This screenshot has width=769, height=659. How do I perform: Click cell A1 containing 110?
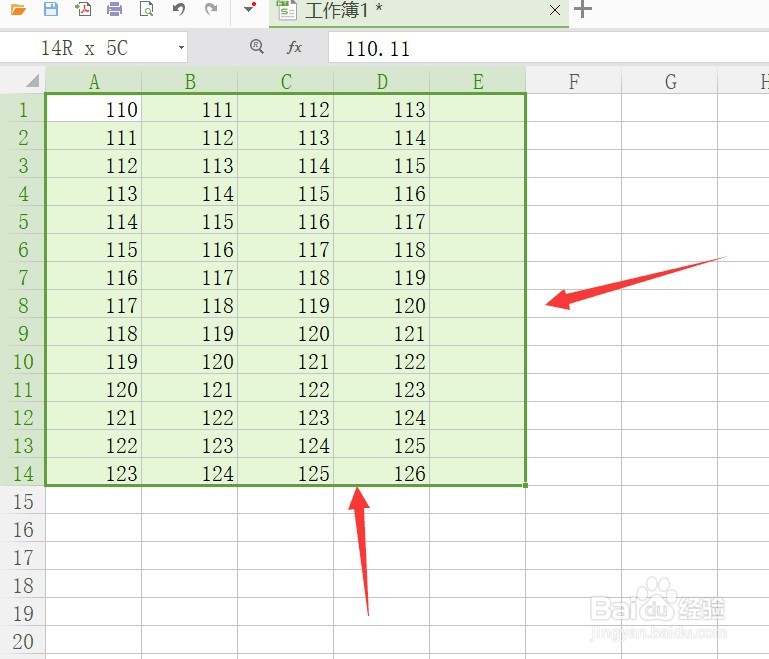pos(94,107)
